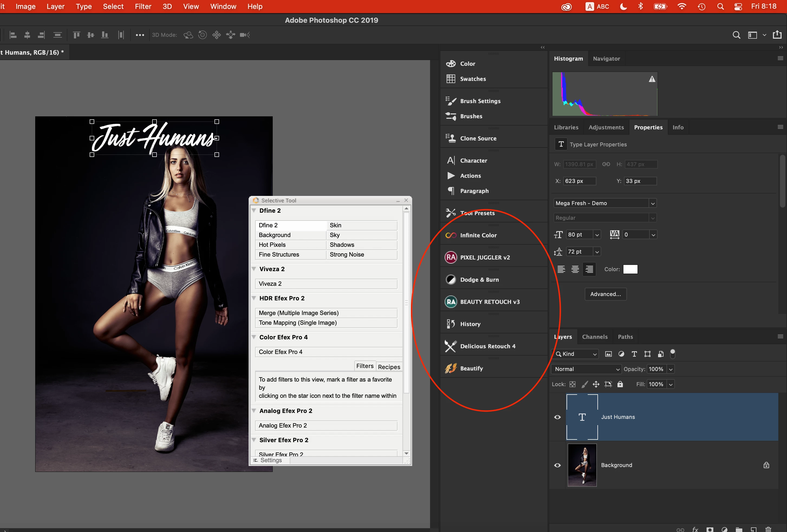787x532 pixels.
Task: Hide the Just Humans text layer
Action: pos(557,417)
